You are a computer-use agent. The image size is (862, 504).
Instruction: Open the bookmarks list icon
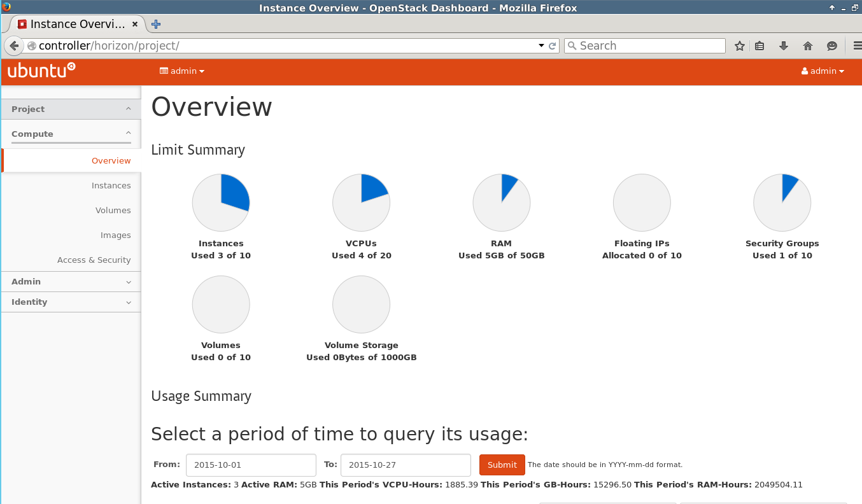[760, 46]
